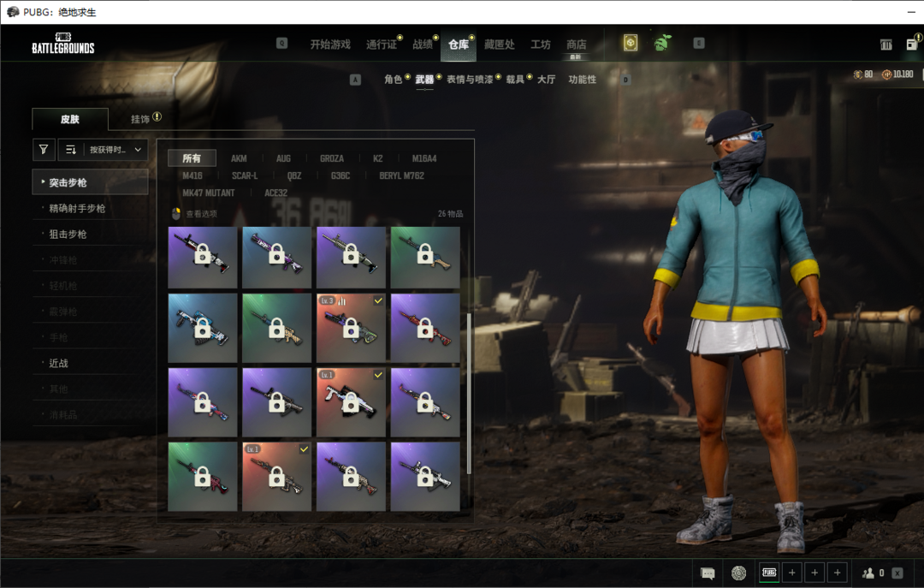The height and width of the screenshot is (588, 924).
Task: Select the Lv.3 weapon skin thumbnail
Action: pos(351,327)
